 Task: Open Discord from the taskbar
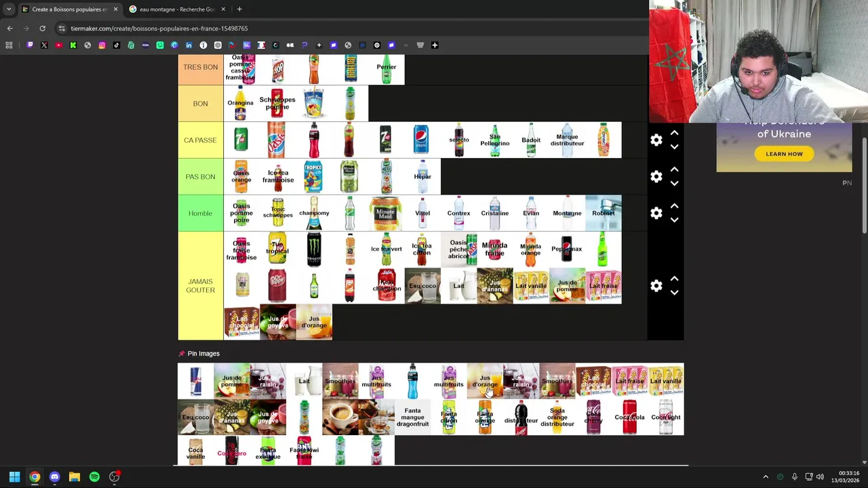pos(54,477)
